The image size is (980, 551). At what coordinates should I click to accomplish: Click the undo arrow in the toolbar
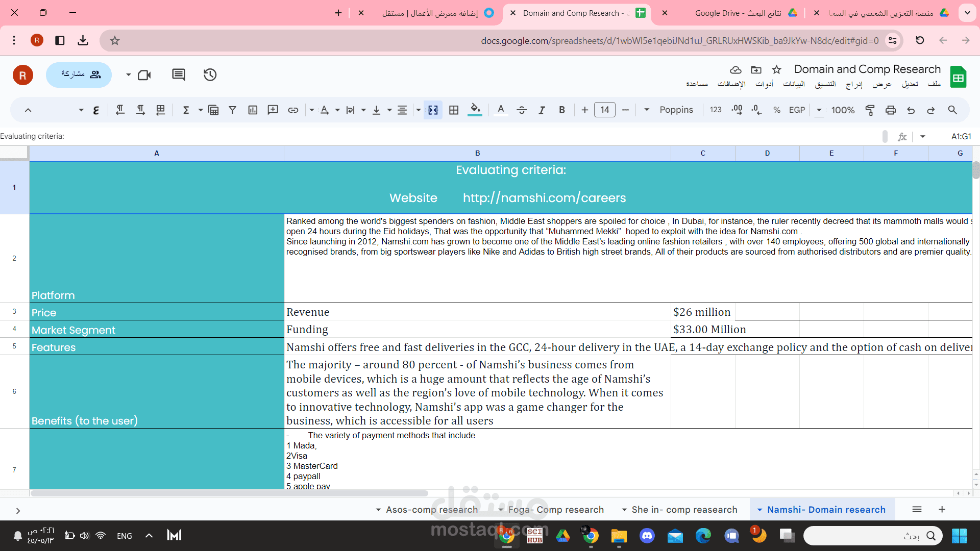(x=911, y=110)
